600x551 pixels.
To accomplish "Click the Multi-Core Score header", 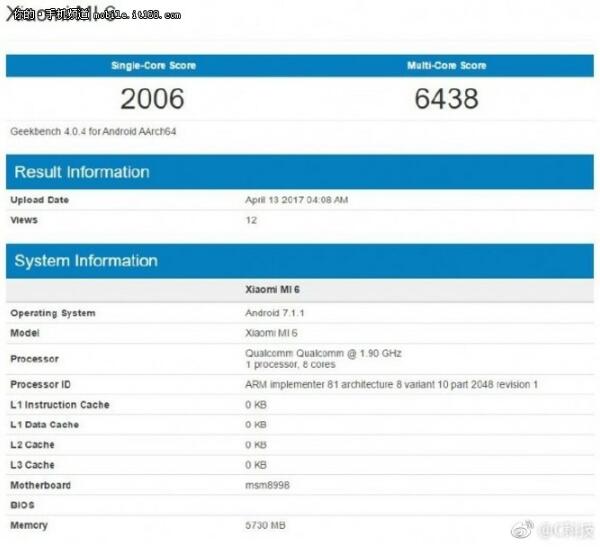I will [447, 65].
